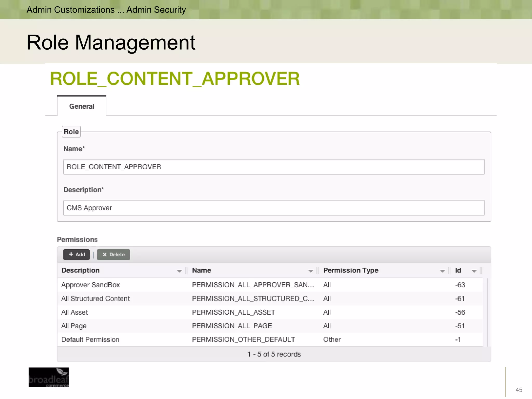The image size is (532, 399).
Task: Click the PERMISSION_ALL_ASSET name cell
Action: pyautogui.click(x=233, y=312)
